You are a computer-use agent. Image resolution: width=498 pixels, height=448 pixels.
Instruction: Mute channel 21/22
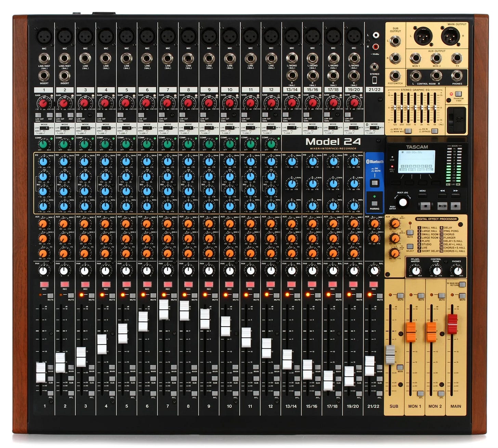tap(379, 296)
